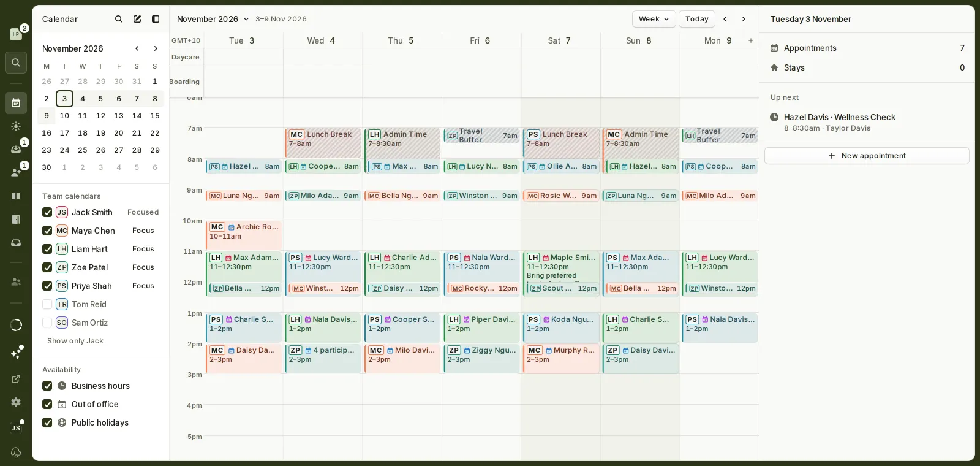Toggle the sidebar panel icon beside Calendar
Image resolution: width=980 pixels, height=466 pixels.
point(156,19)
